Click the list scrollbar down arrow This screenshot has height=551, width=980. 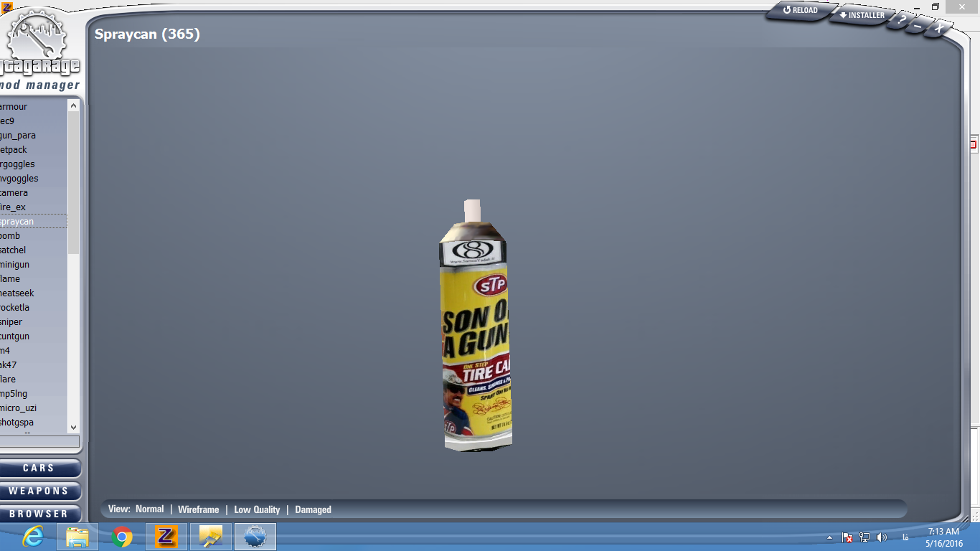click(73, 427)
